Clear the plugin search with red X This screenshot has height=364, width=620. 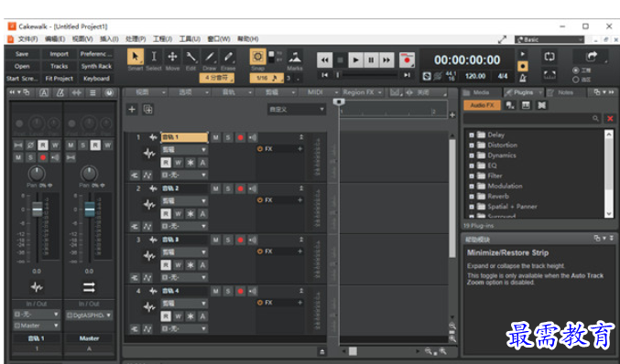(610, 119)
